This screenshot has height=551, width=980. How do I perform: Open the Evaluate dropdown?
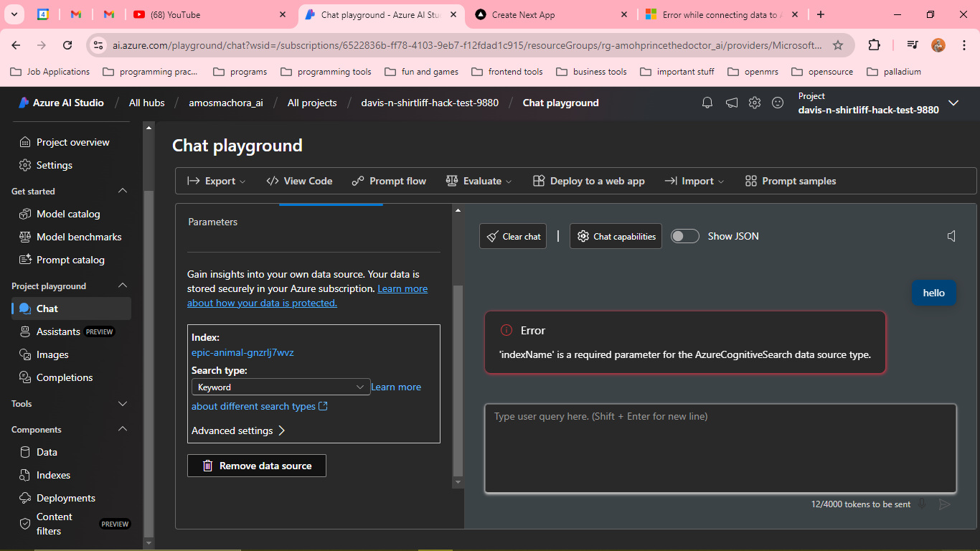479,181
